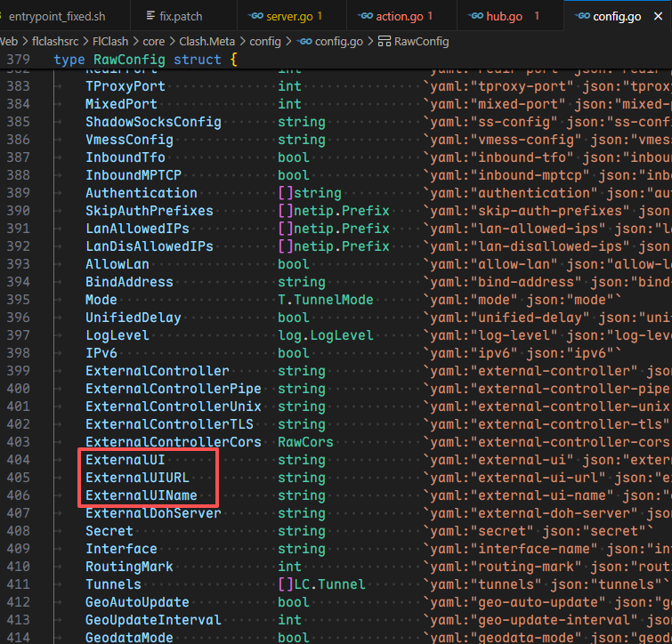672x644 pixels.
Task: Click line number 404 in the gutter
Action: click(x=17, y=460)
